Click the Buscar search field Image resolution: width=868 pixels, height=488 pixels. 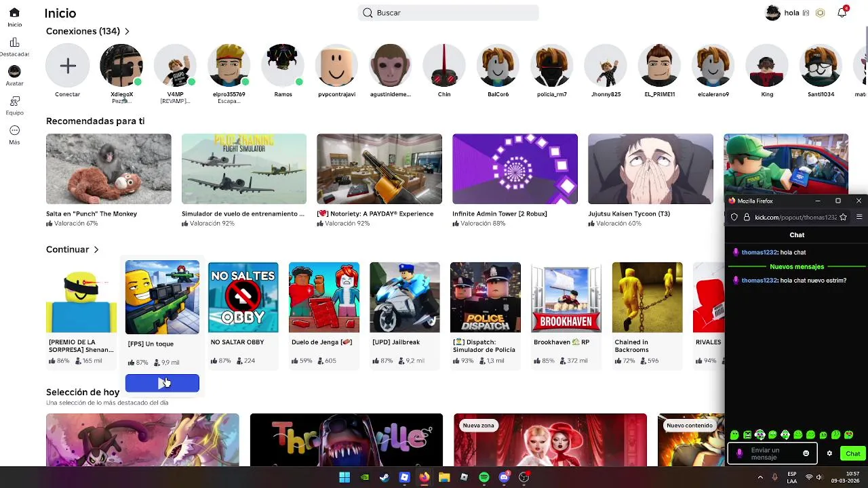click(x=448, y=13)
